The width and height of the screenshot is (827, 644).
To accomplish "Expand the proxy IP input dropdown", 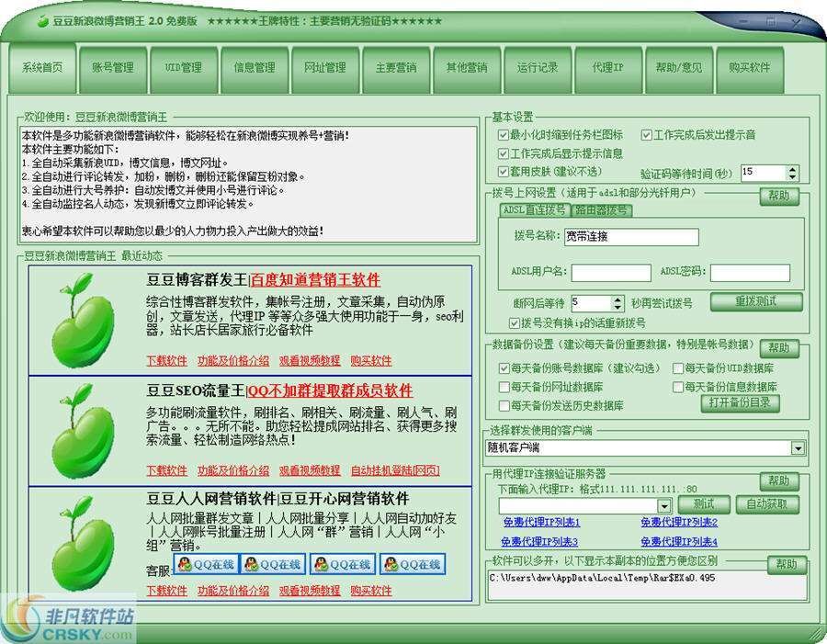I will pos(663,504).
